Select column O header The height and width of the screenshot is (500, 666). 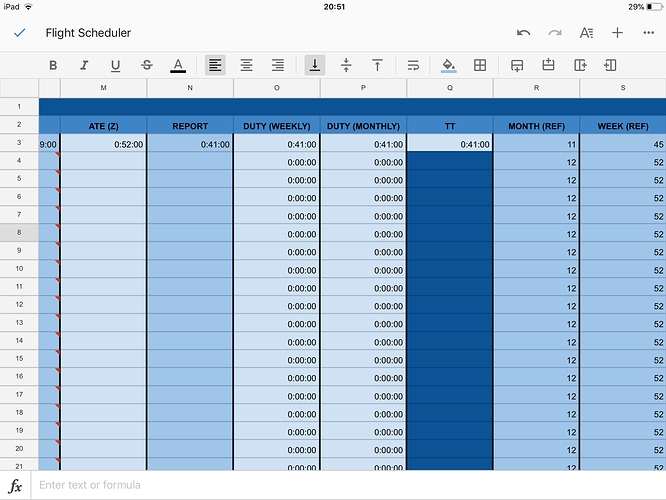pyautogui.click(x=277, y=88)
